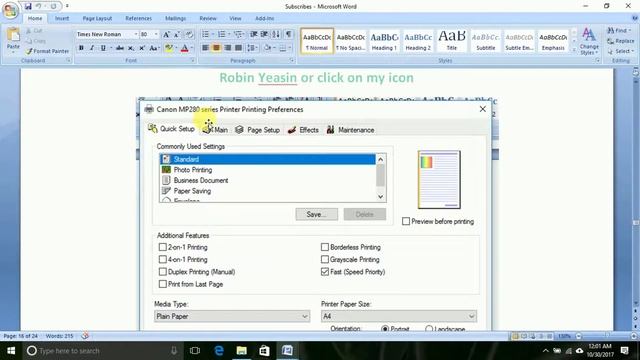Apply Superscript formatting
Image resolution: width=640 pixels, height=360 pixels.
[x=142, y=48]
